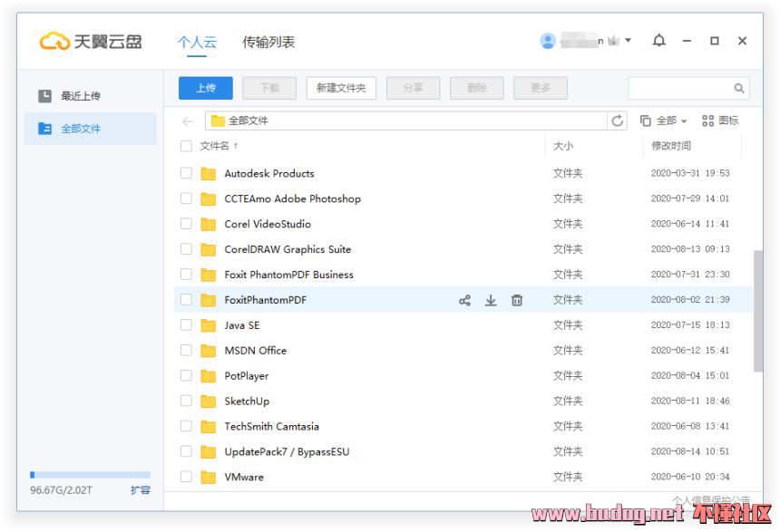Open the Foxit PhantomPDF Business folder name
780x532 pixels.
(x=288, y=275)
